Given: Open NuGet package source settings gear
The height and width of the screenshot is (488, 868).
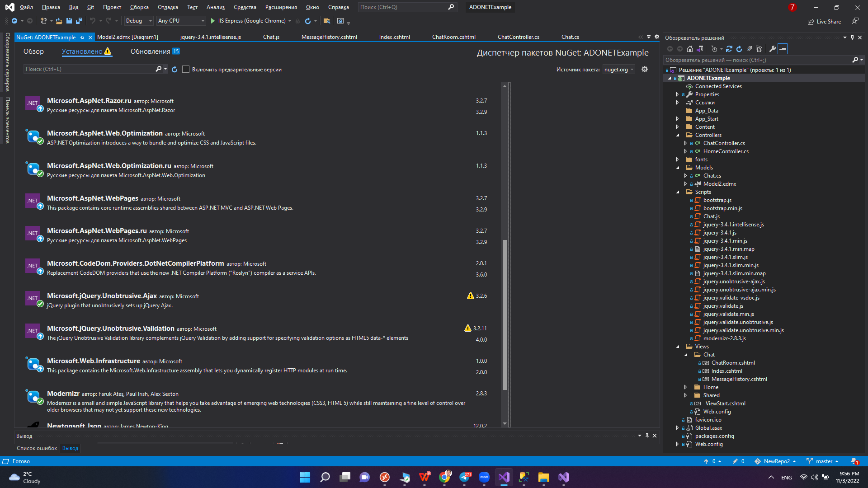Looking at the screenshot, I should coord(645,69).
